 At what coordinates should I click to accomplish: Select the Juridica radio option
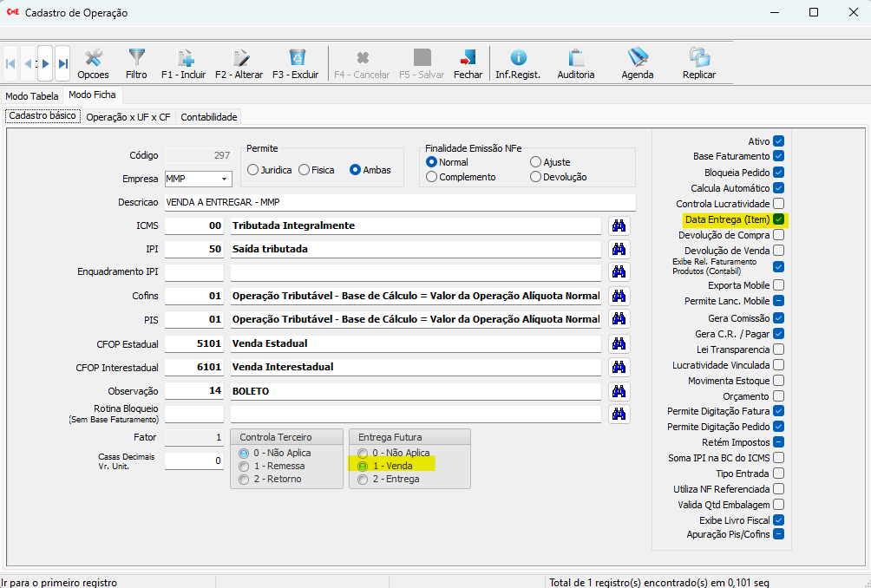click(252, 170)
